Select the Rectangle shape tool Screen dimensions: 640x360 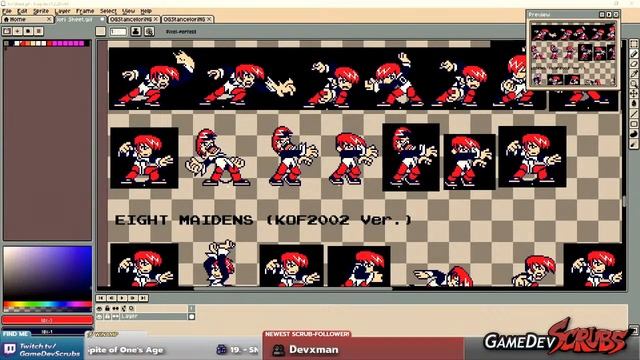tap(633, 124)
